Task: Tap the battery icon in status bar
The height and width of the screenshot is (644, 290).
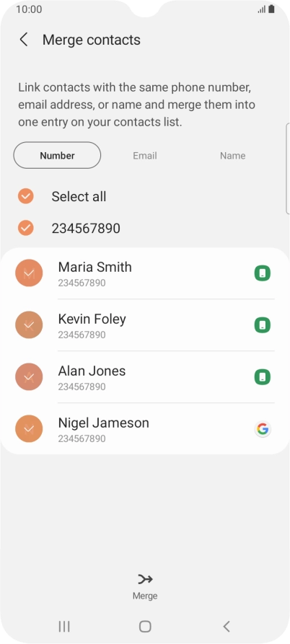Action: coord(271,9)
